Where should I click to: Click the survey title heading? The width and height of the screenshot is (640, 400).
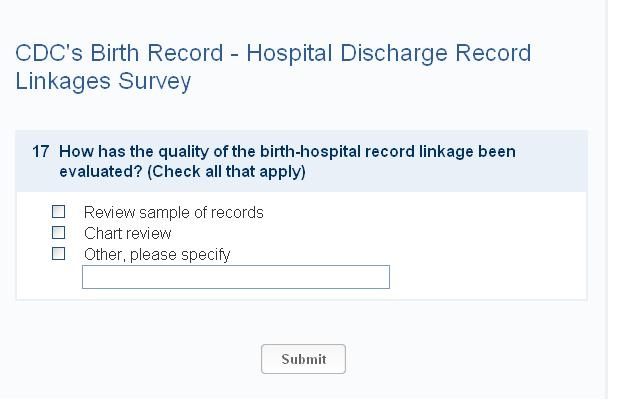pos(272,66)
